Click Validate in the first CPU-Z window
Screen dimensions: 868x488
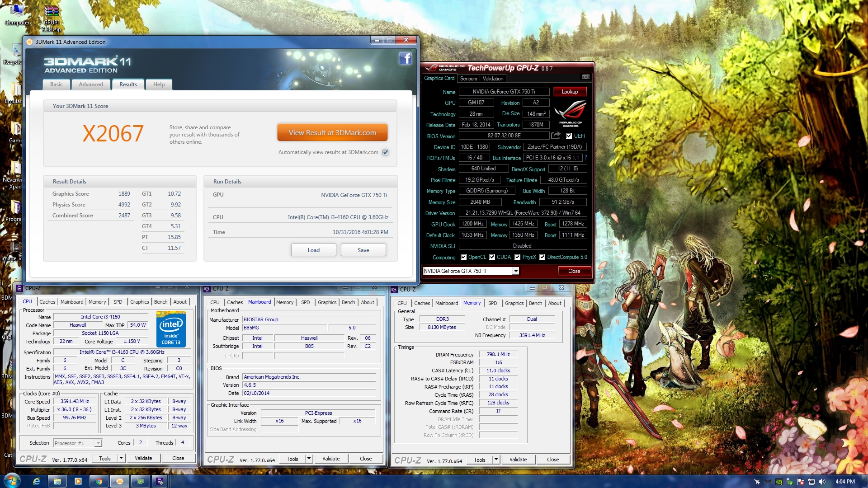pos(143,458)
